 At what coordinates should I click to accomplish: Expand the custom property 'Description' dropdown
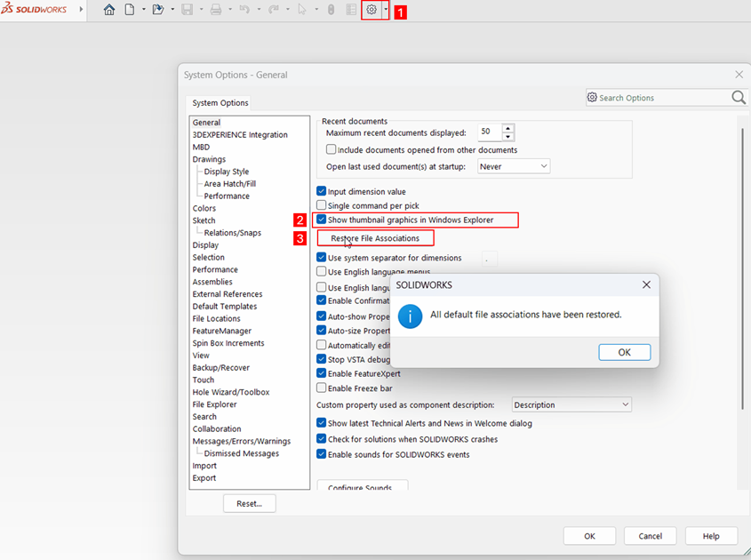[571, 404]
